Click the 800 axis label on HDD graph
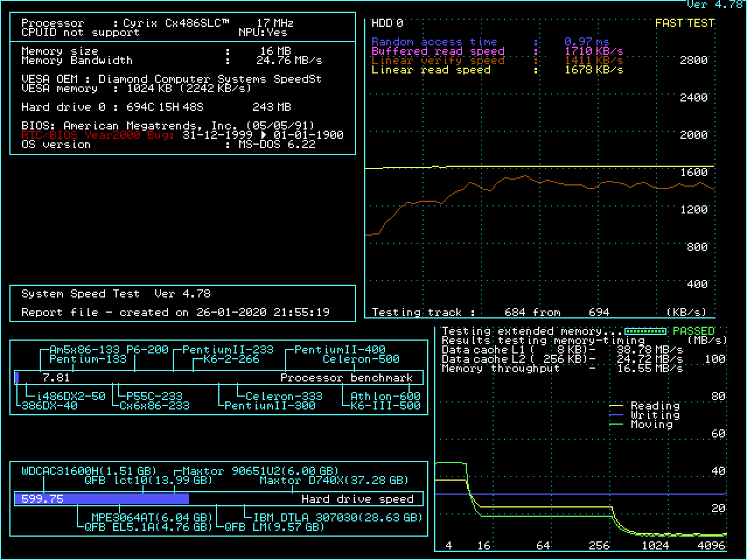Screen dimensions: 747x560 coord(697,247)
